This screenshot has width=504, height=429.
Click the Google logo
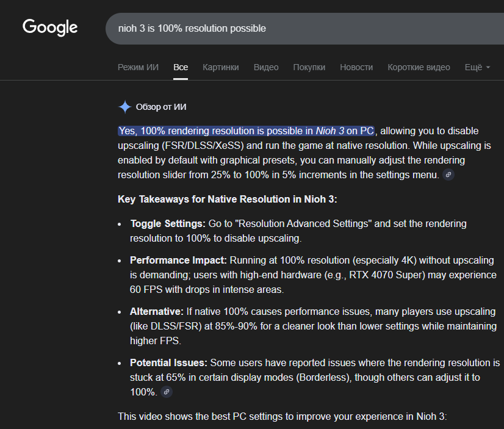pos(50,27)
